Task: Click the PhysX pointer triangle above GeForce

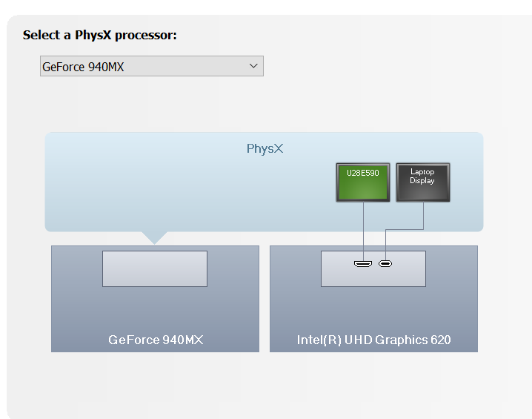Action: click(154, 237)
